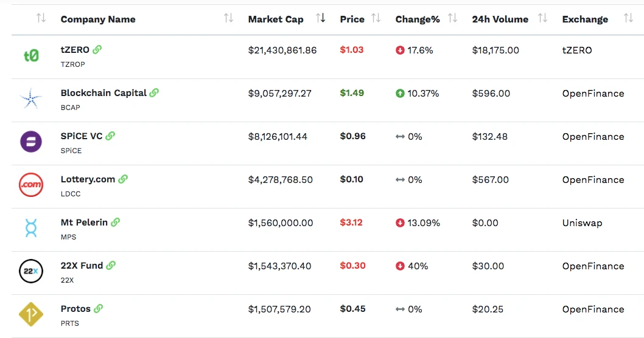Open the link icon next to Lottery.com

pyautogui.click(x=123, y=179)
